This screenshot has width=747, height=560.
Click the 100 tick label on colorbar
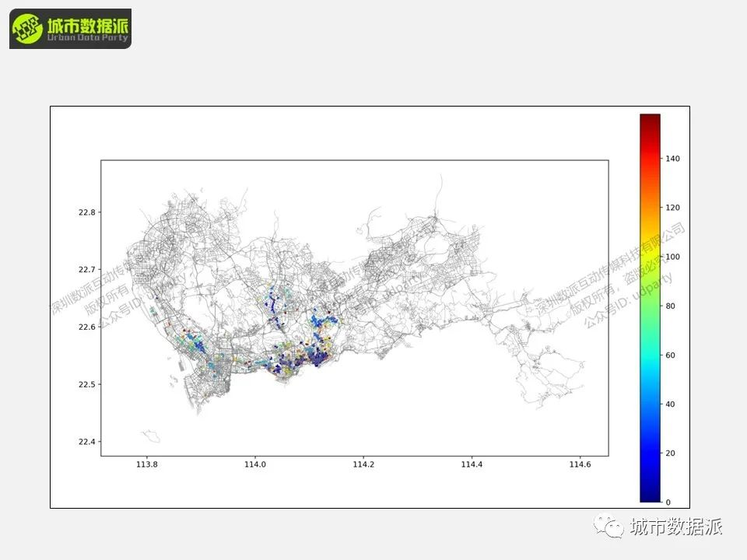point(672,257)
